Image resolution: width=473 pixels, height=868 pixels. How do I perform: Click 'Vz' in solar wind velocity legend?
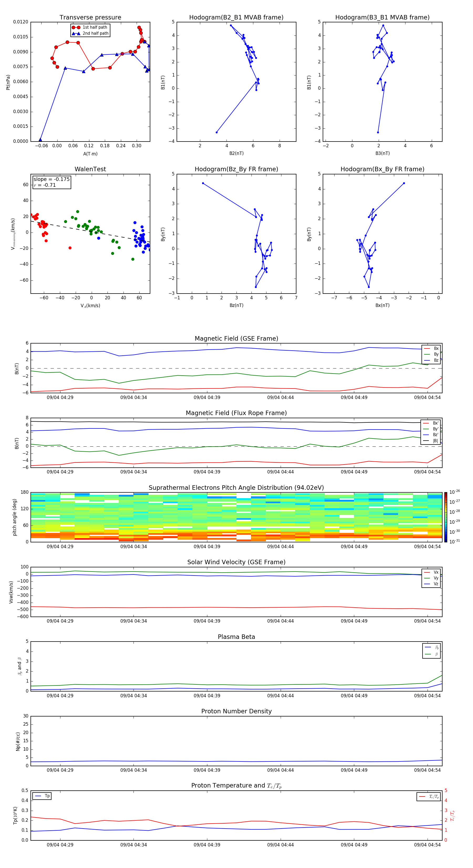pyautogui.click(x=431, y=584)
